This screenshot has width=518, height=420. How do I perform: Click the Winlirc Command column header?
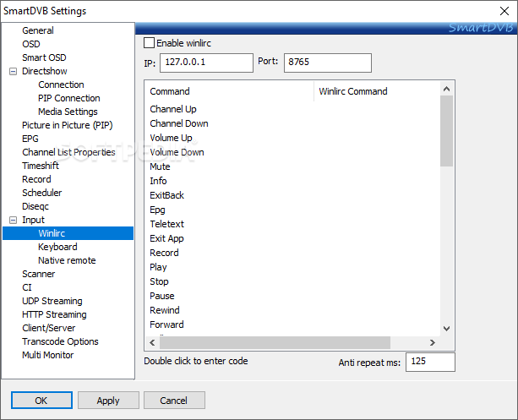click(377, 91)
